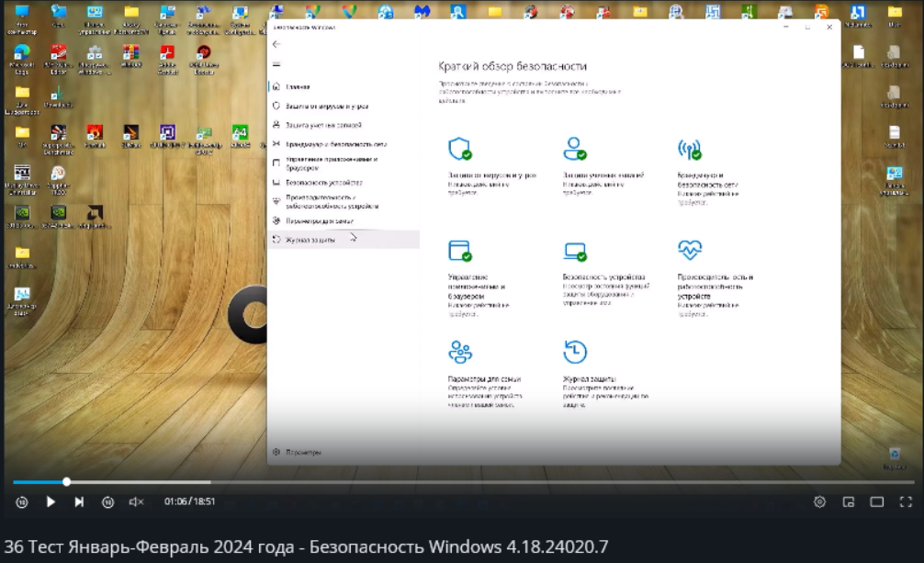
Task: Select sidebar item Производительность и работоспособность устройства
Action: tap(344, 202)
